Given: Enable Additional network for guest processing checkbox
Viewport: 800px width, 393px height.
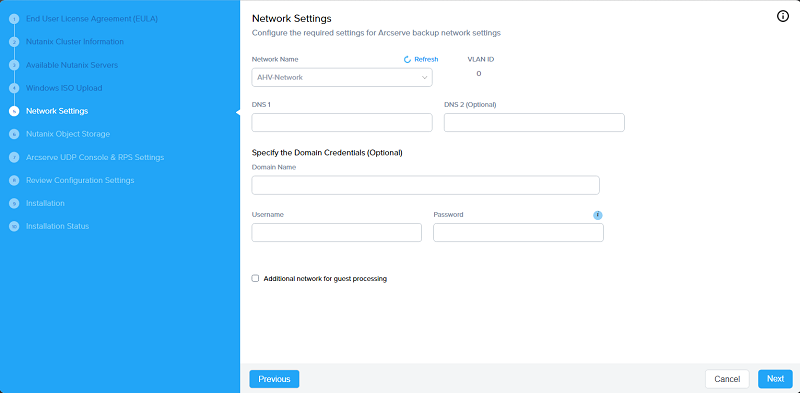Looking at the screenshot, I should pos(255,278).
